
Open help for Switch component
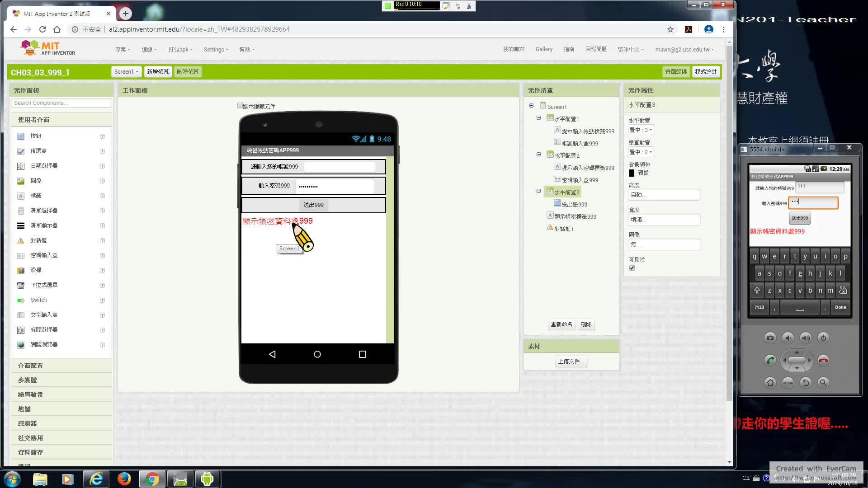(102, 300)
